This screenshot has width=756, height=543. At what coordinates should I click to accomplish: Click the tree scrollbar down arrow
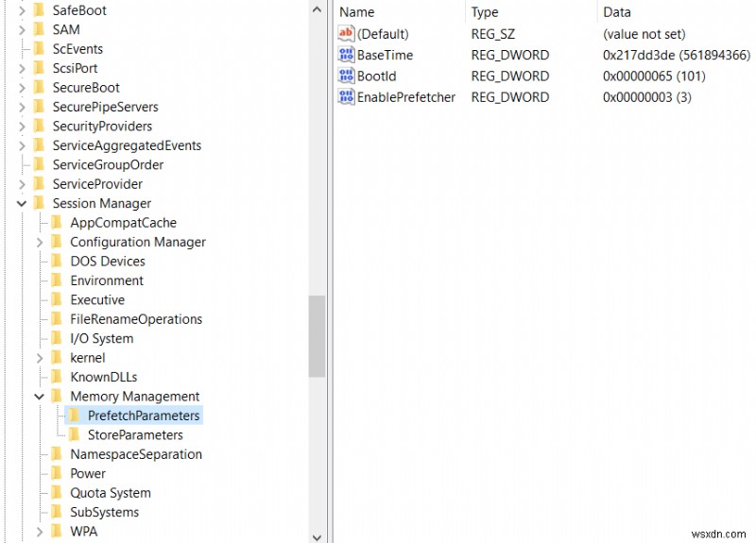pos(317,537)
